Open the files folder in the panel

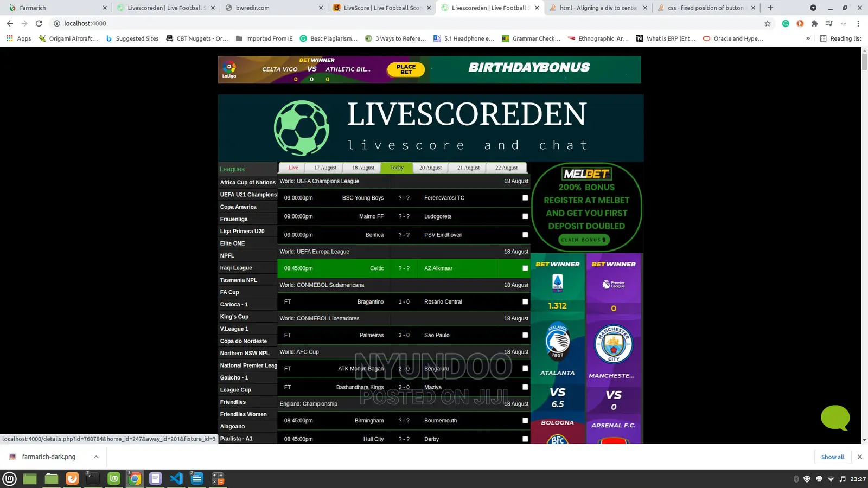(x=52, y=479)
